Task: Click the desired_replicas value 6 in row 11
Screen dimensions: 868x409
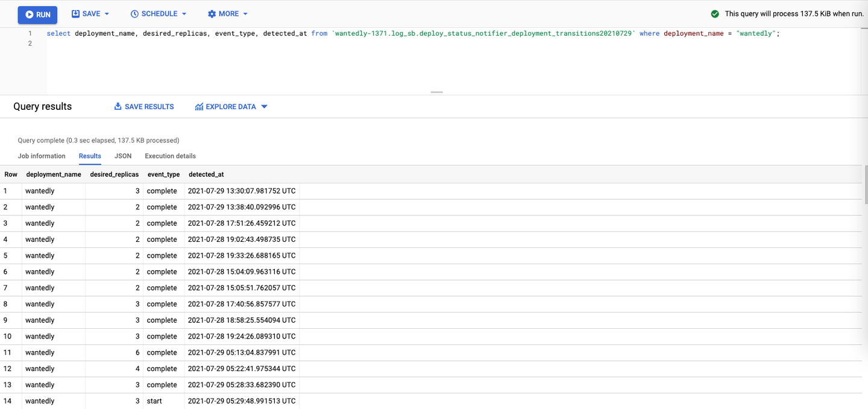Action: tap(137, 353)
